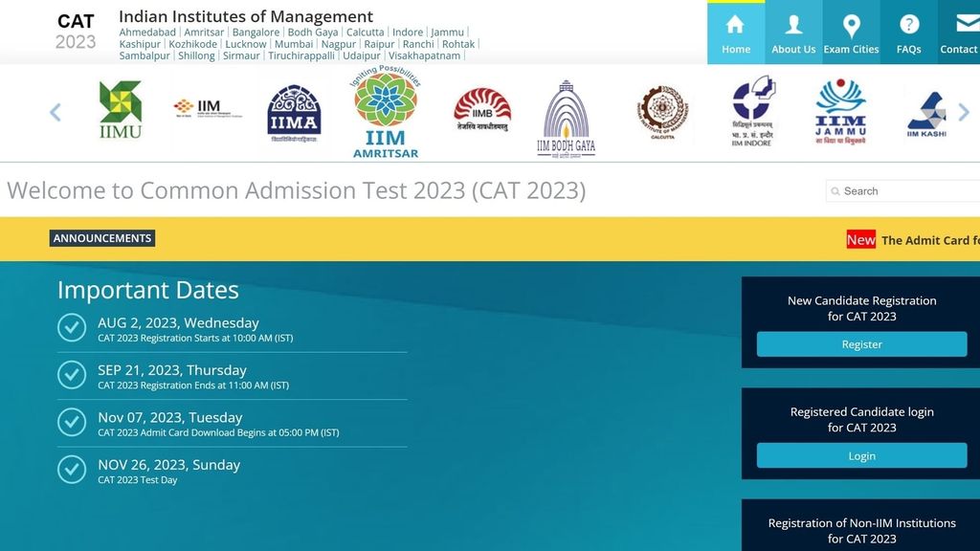
Task: Click the CAT 2023 site logo
Action: click(76, 32)
